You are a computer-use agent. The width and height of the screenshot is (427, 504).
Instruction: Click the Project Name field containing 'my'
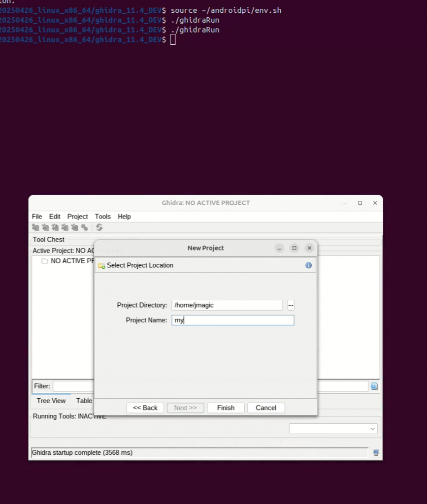point(233,320)
